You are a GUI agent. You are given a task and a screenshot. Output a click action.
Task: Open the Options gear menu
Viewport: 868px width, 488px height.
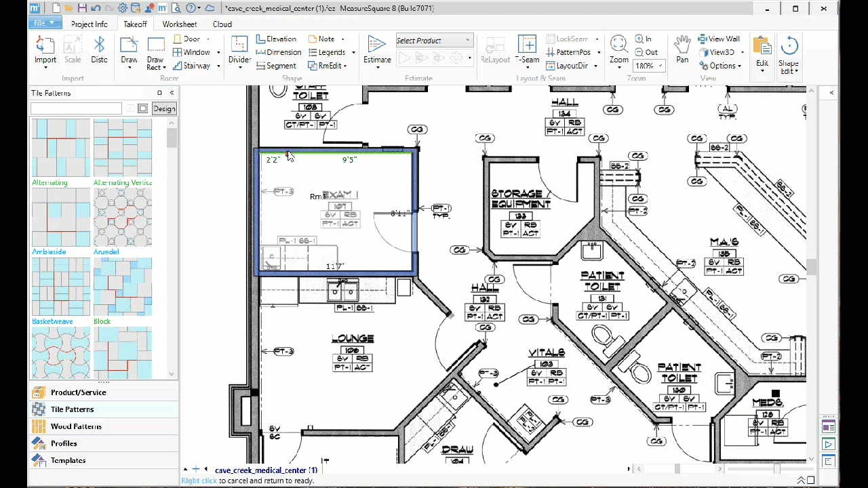pyautogui.click(x=717, y=66)
